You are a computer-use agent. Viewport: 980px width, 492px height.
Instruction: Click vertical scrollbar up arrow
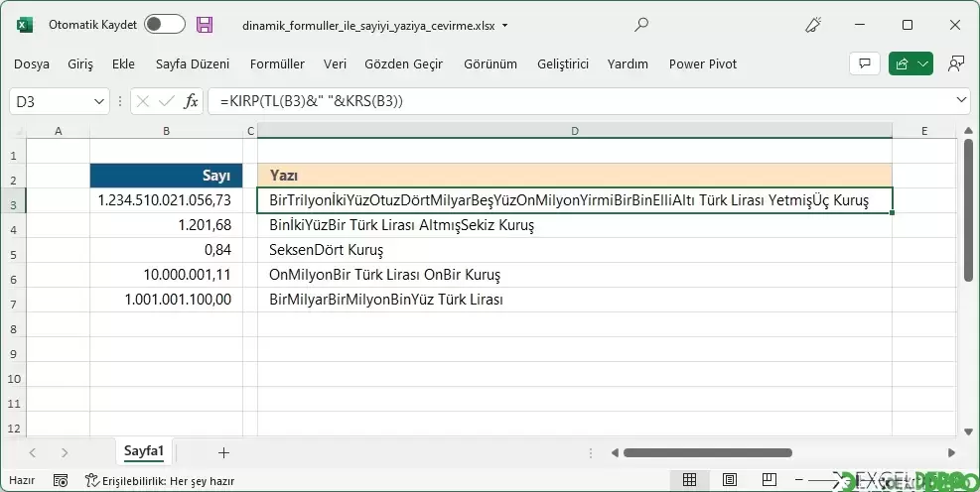(x=968, y=131)
